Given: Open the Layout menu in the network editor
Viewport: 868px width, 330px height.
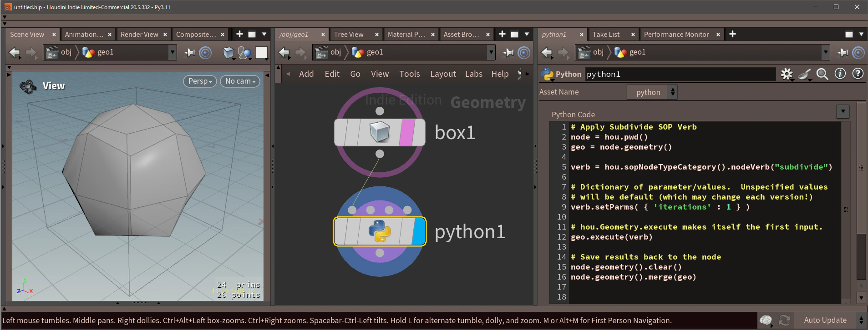Looking at the screenshot, I should click(x=443, y=74).
